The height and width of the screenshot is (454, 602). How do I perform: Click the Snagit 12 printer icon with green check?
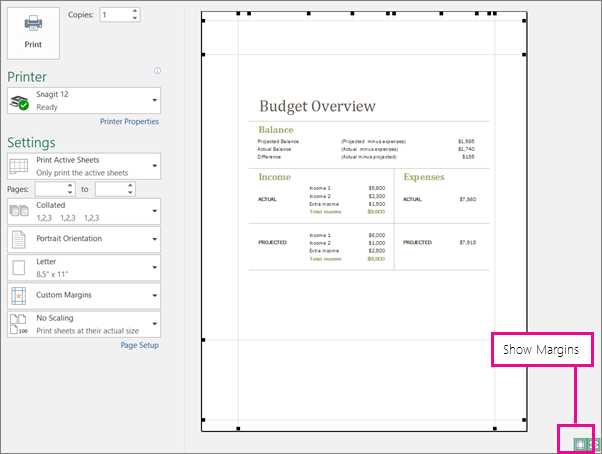click(19, 102)
